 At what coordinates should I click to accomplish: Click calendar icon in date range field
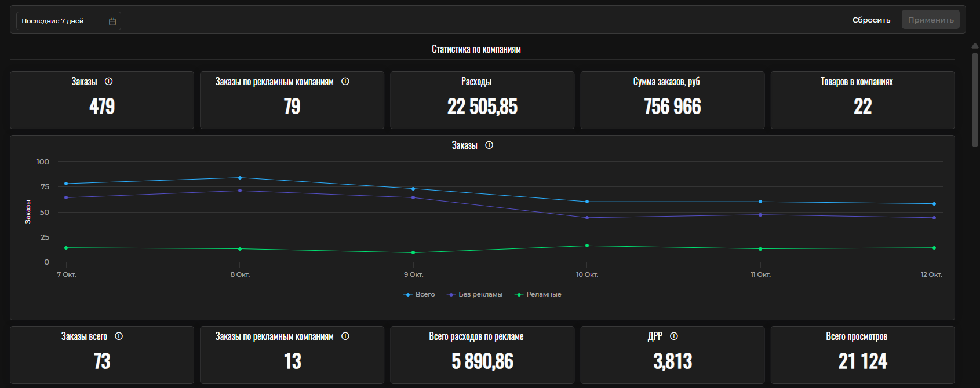click(x=112, y=22)
